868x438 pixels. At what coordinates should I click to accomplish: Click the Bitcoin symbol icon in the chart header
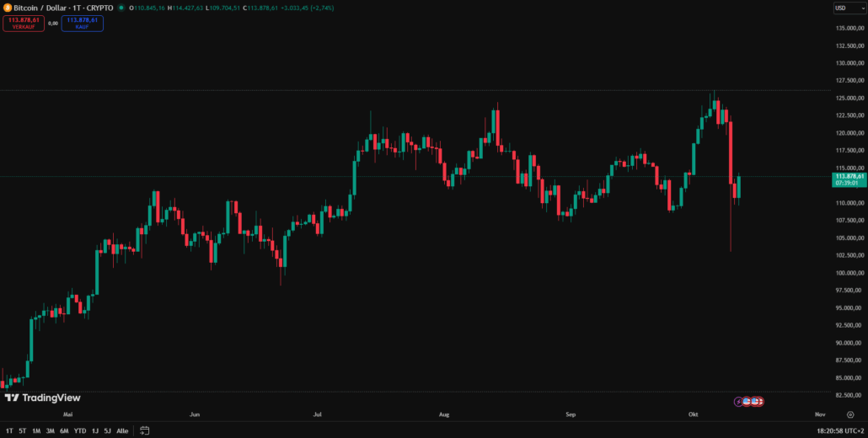point(8,8)
